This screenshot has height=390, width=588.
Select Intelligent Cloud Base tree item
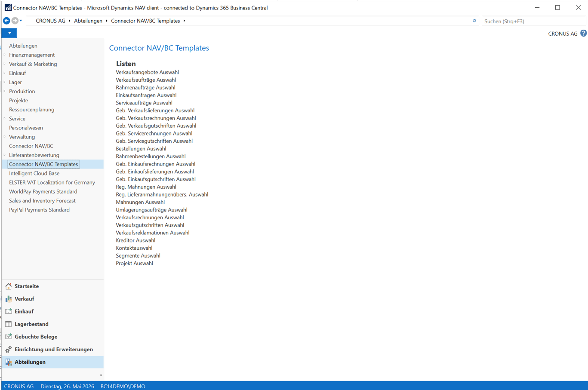click(34, 173)
